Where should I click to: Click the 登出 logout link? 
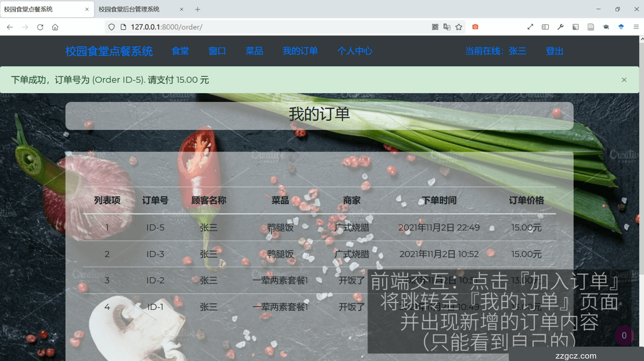tap(554, 51)
